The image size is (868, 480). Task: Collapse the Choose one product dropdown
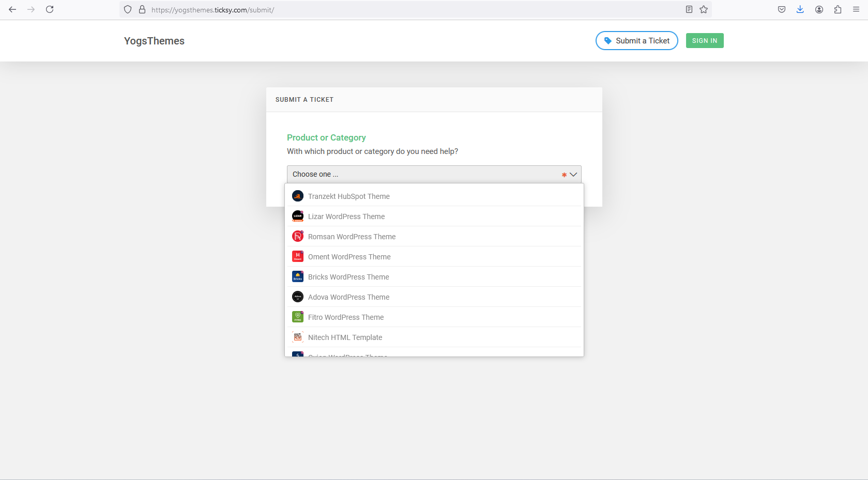(434, 174)
